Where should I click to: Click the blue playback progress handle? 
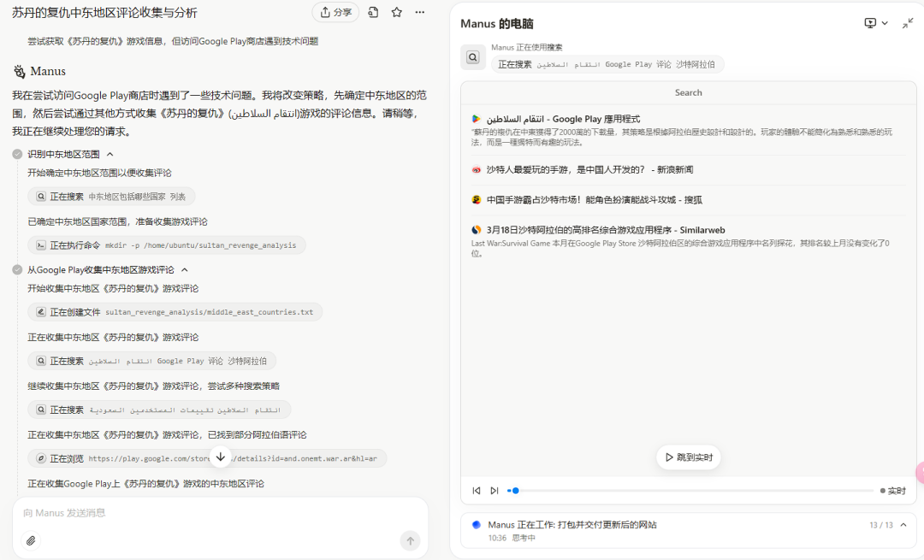(516, 491)
